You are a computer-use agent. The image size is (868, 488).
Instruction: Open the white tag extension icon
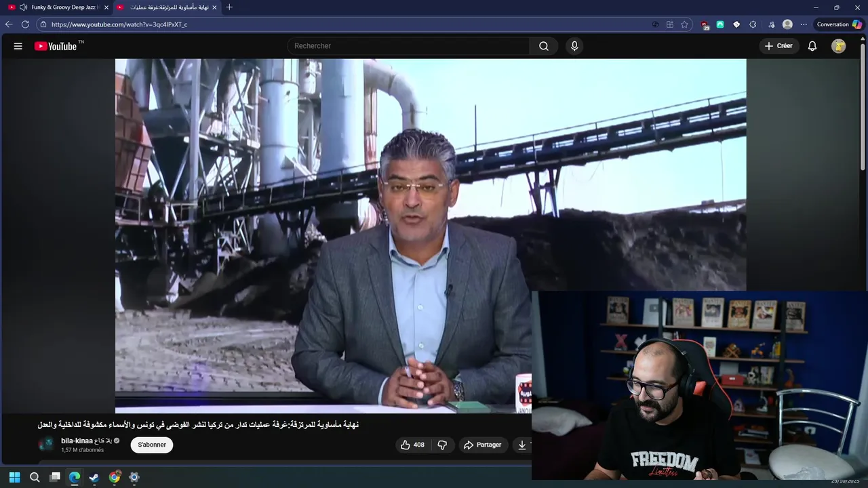[736, 24]
